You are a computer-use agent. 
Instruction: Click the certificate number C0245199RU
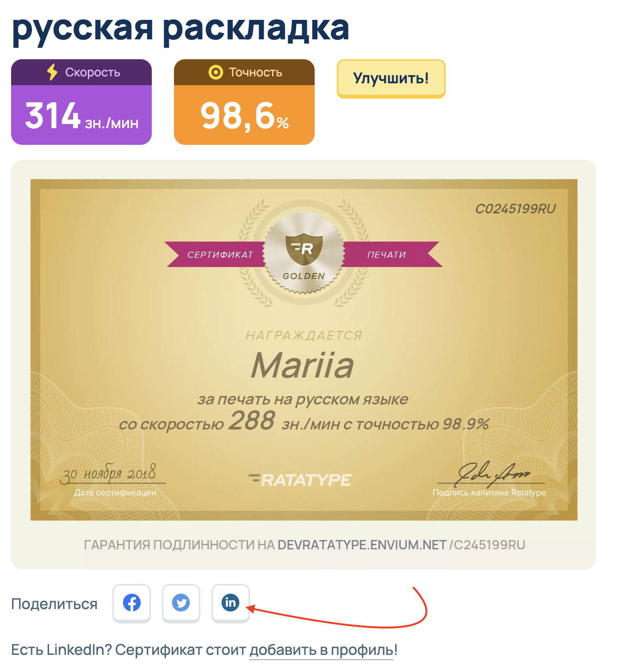click(x=515, y=209)
